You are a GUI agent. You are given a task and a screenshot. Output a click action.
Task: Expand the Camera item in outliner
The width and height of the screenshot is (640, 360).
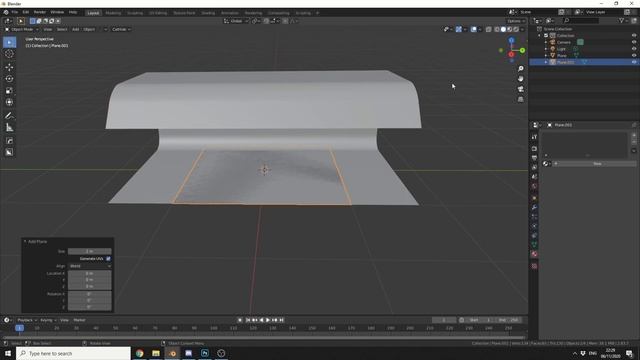click(x=546, y=42)
